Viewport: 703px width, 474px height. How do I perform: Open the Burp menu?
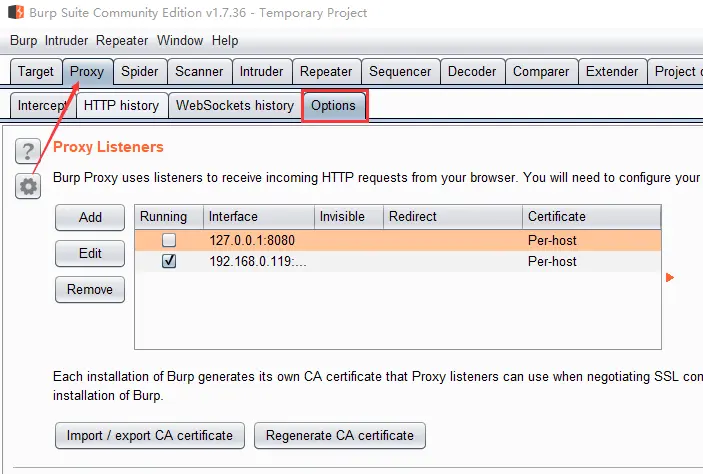point(25,41)
